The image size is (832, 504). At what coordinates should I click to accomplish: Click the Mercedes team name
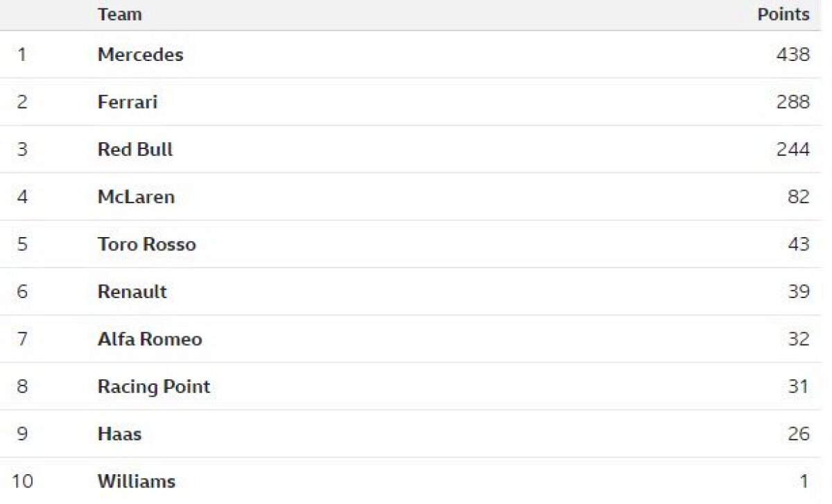140,55
